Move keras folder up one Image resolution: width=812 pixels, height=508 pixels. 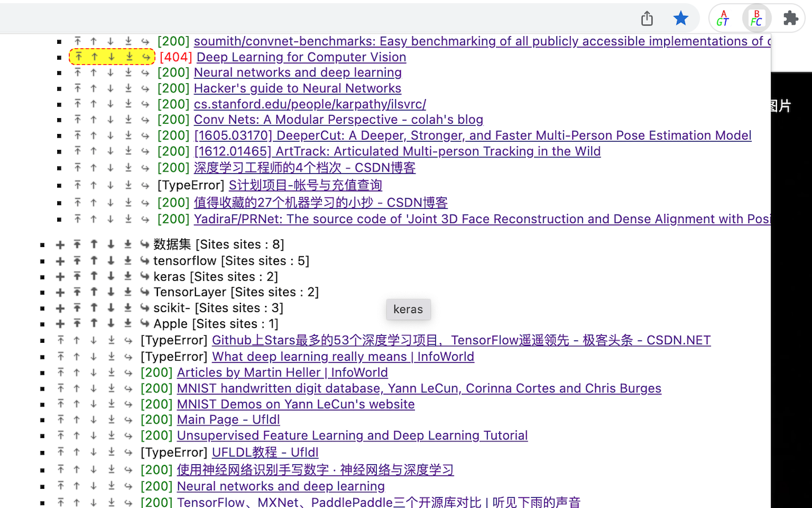coord(94,277)
